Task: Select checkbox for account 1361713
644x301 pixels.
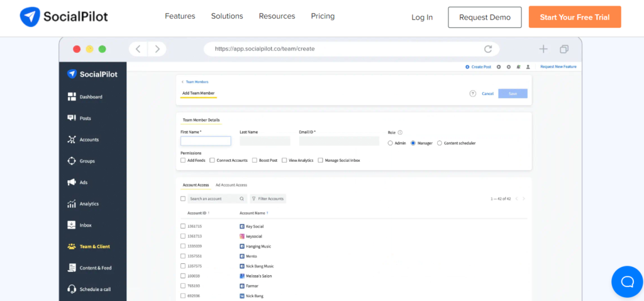Action: (x=183, y=236)
